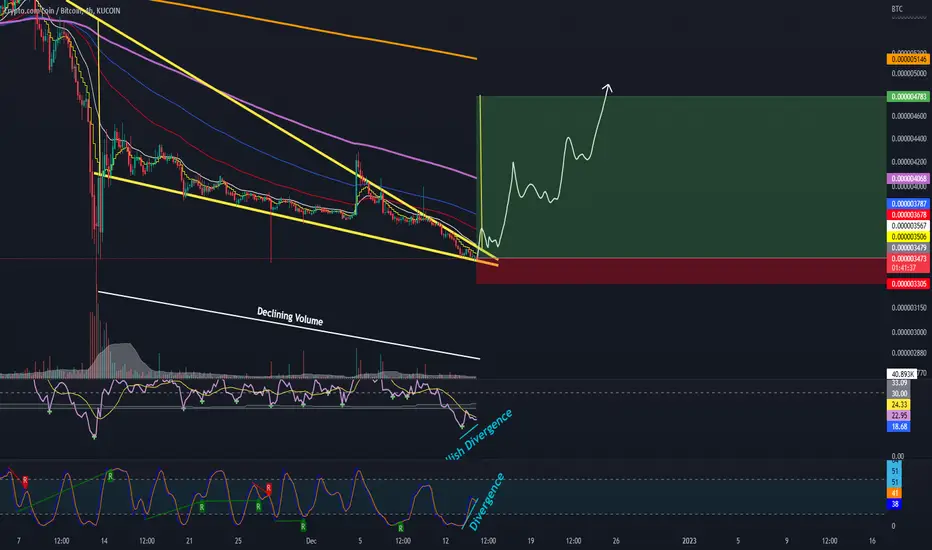Click the Divergence label on stochastic pane
This screenshot has height=550, width=932.
[x=487, y=502]
